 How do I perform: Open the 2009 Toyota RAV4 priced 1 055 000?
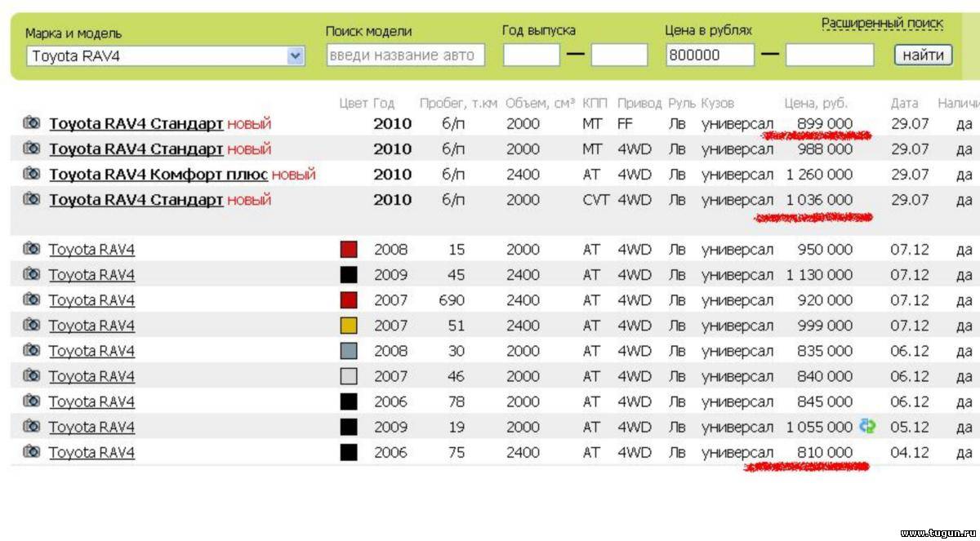click(91, 427)
